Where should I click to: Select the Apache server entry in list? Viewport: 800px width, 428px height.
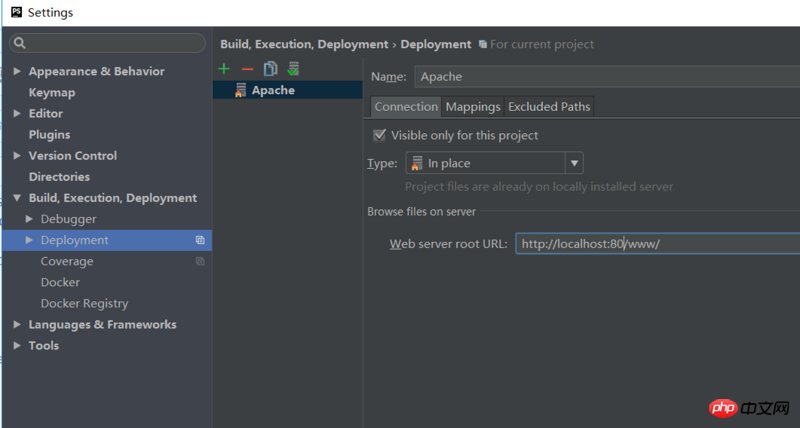pyautogui.click(x=272, y=90)
